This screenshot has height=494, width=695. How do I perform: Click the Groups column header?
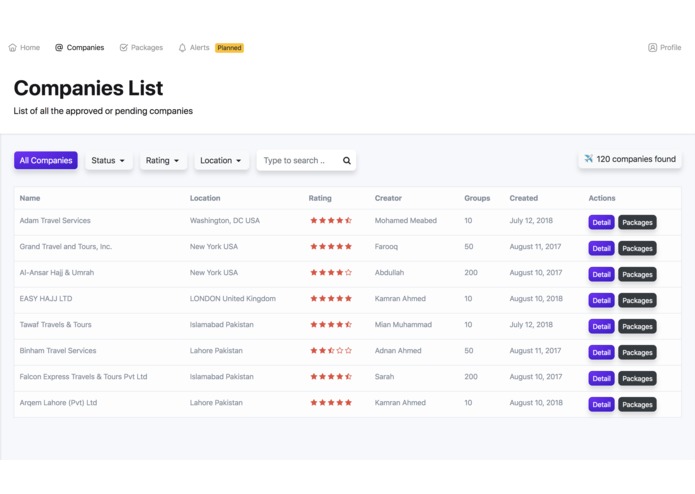click(477, 198)
